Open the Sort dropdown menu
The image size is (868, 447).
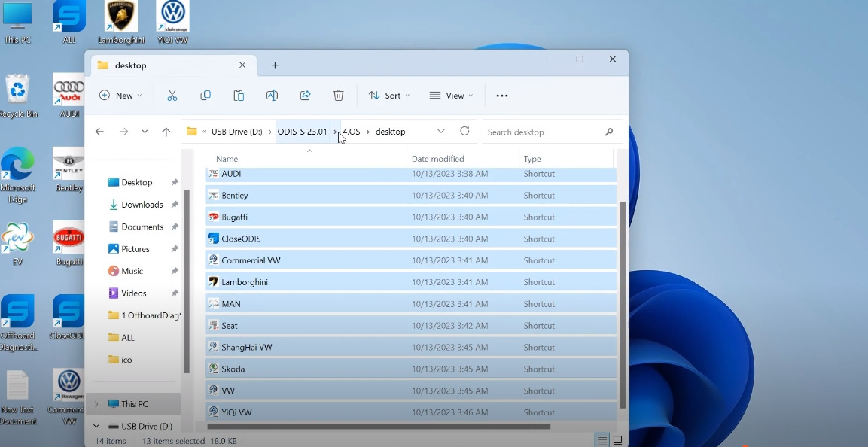389,96
